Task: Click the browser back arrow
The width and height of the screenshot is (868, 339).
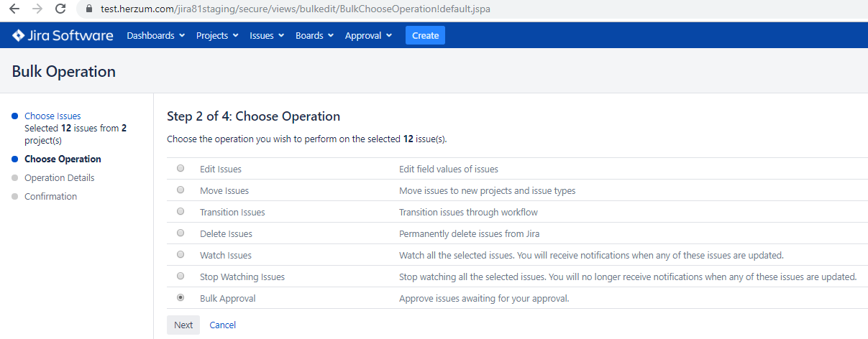Action: click(x=14, y=9)
